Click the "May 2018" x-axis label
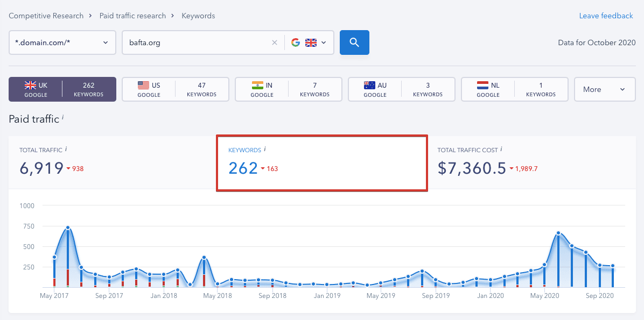Image resolution: width=644 pixels, height=320 pixels. pyautogui.click(x=218, y=295)
